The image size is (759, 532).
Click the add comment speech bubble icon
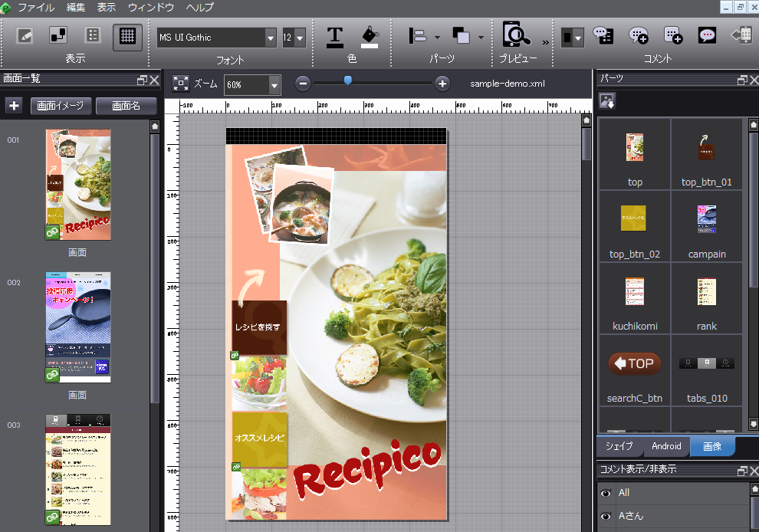[639, 36]
